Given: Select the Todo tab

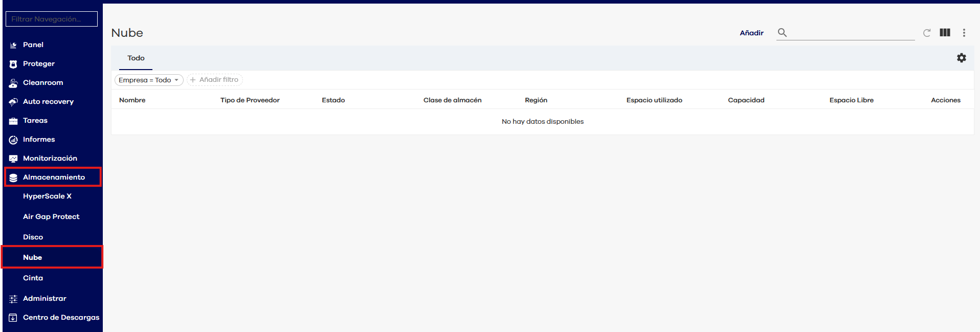Looking at the screenshot, I should point(136,58).
